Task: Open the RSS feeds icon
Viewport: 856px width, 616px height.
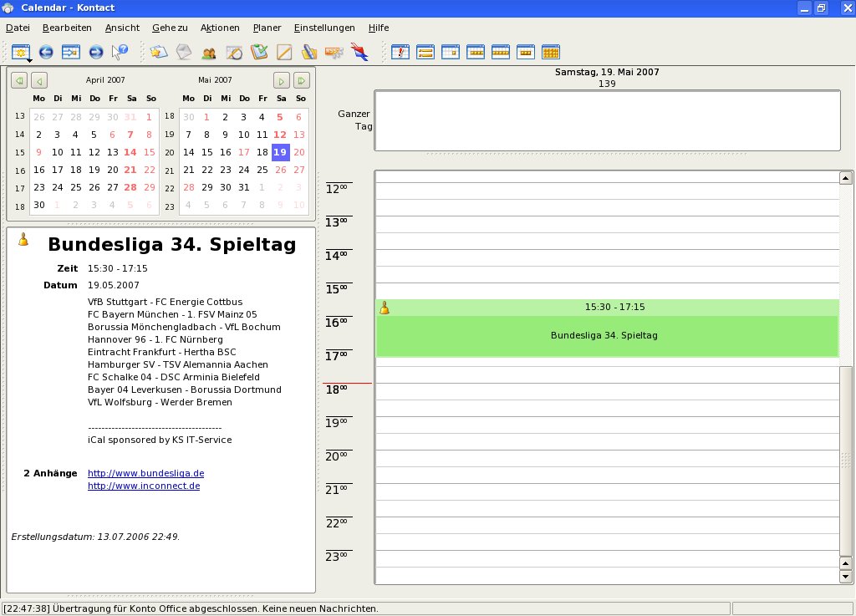Action: click(x=334, y=53)
